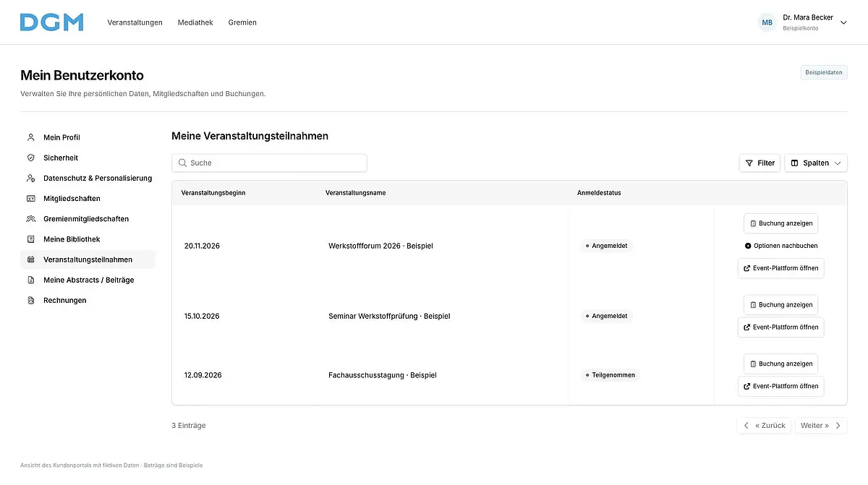This screenshot has width=868, height=485.
Task: Open Sicherheit in the sidebar
Action: [88, 158]
